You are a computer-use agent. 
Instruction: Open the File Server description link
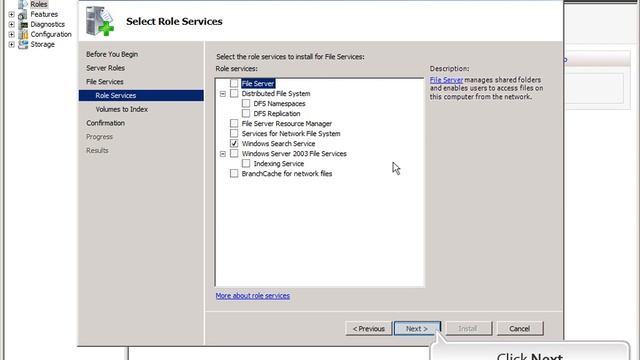[446, 80]
